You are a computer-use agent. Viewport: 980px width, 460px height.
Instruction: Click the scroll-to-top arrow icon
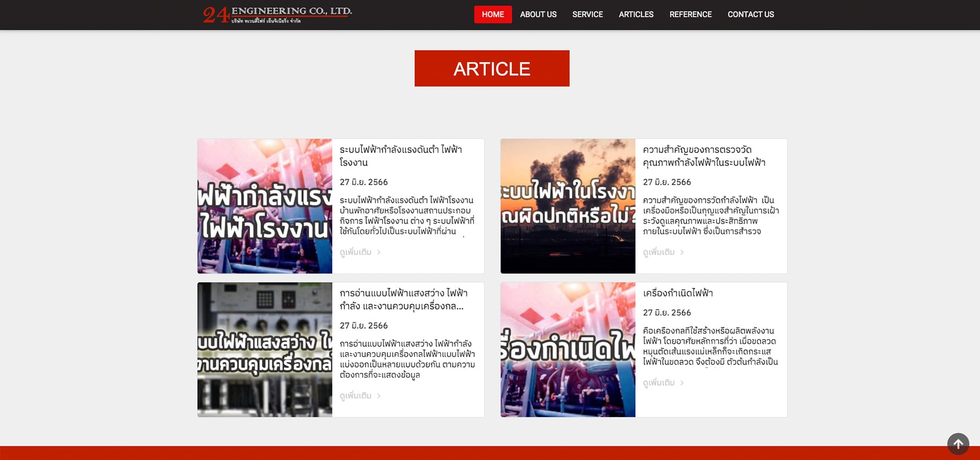coord(958,444)
